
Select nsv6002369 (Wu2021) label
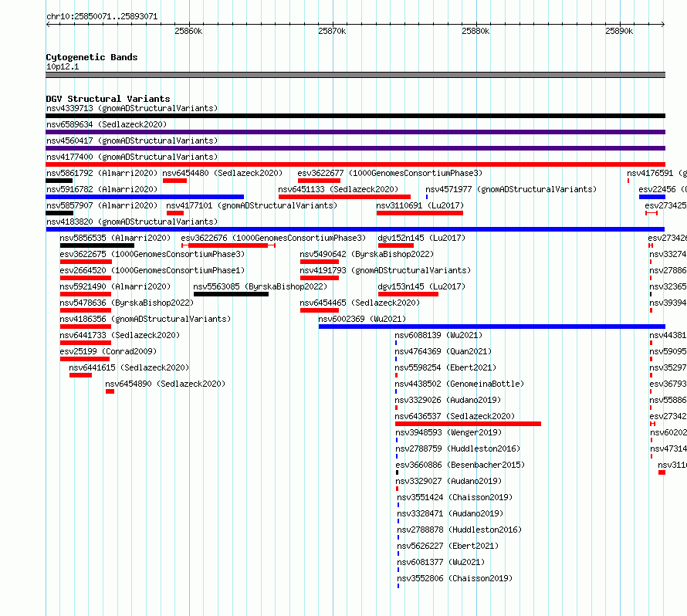[362, 319]
